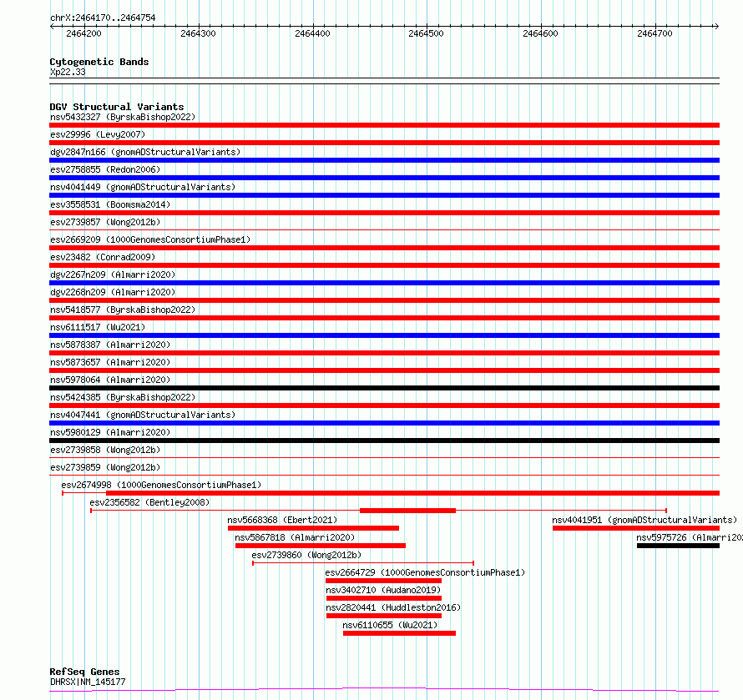Image resolution: width=743 pixels, height=700 pixels.
Task: Click the blue bar under nsv6111517 Wu2021
Action: (x=384, y=335)
